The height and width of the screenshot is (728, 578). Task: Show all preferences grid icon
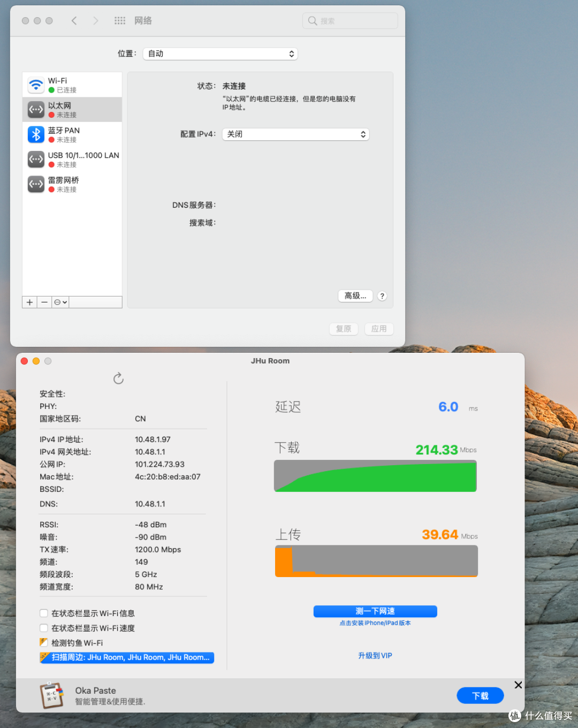pos(120,21)
